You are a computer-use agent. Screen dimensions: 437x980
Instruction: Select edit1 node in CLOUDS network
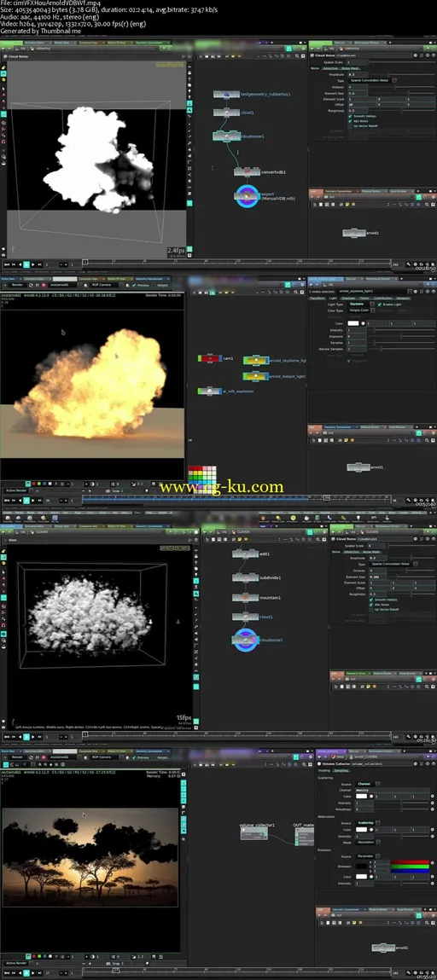[x=245, y=554]
